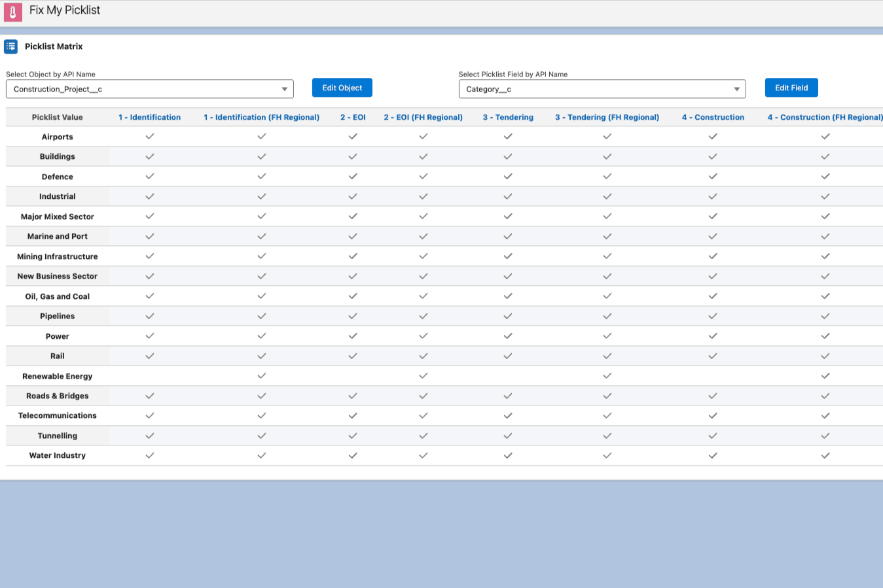
Task: Click the Fix My Picklist title text
Action: coord(65,10)
